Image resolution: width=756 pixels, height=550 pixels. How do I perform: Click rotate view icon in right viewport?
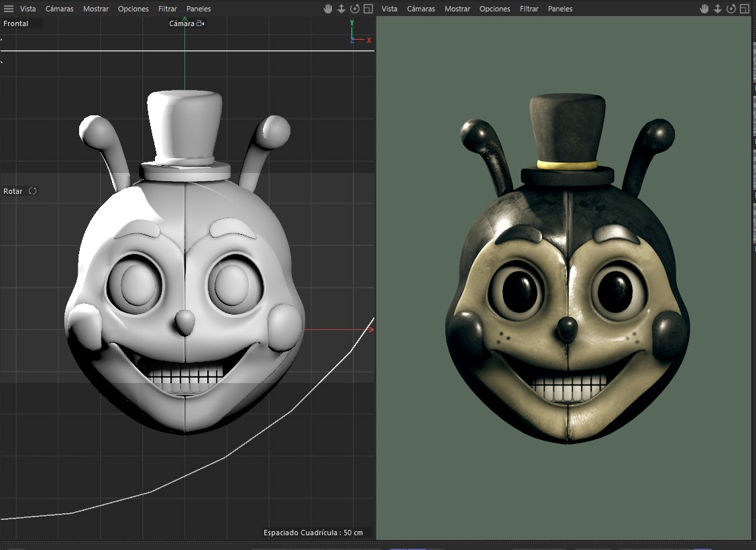point(731,9)
